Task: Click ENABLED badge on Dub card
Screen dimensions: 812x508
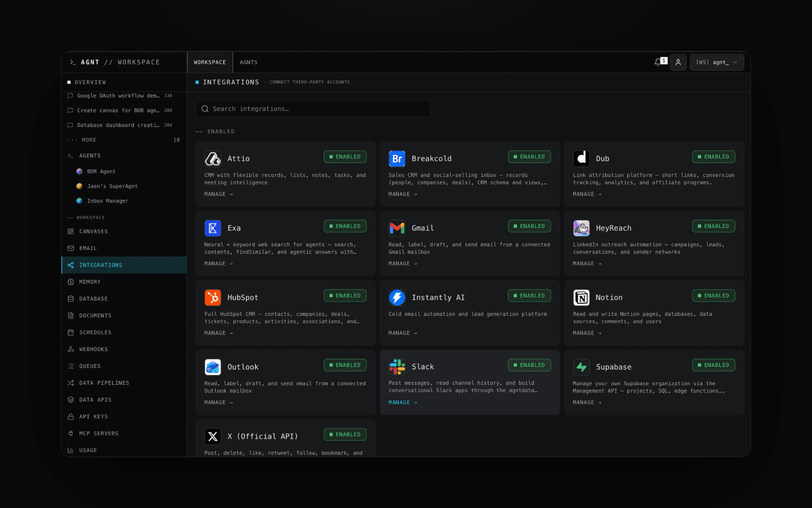Action: [x=713, y=157]
